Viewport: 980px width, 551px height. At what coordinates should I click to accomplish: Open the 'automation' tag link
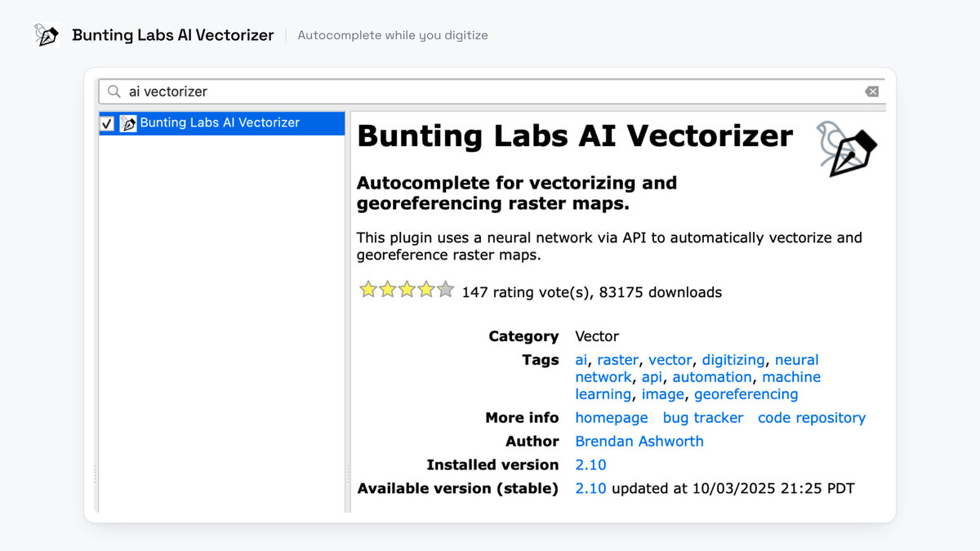click(x=712, y=377)
